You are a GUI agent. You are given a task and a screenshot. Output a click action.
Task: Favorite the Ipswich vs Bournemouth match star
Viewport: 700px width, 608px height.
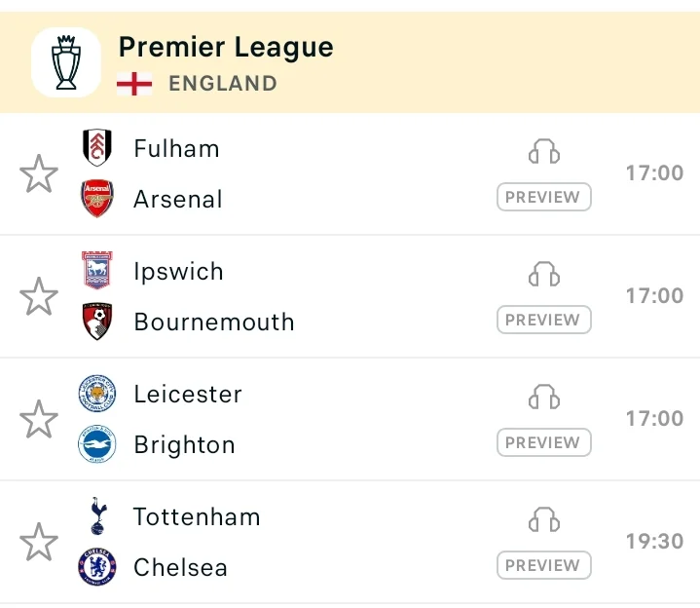(39, 296)
